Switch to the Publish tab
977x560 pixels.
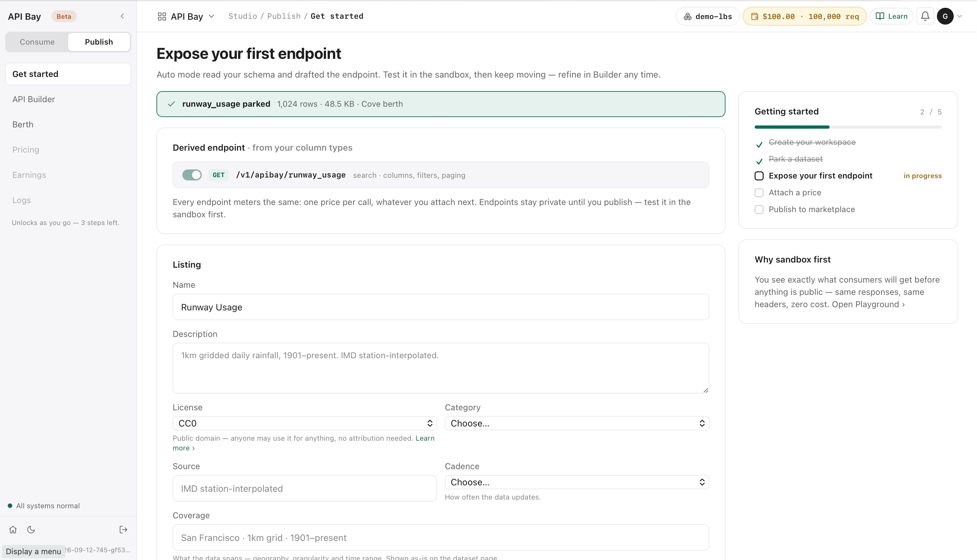point(99,42)
